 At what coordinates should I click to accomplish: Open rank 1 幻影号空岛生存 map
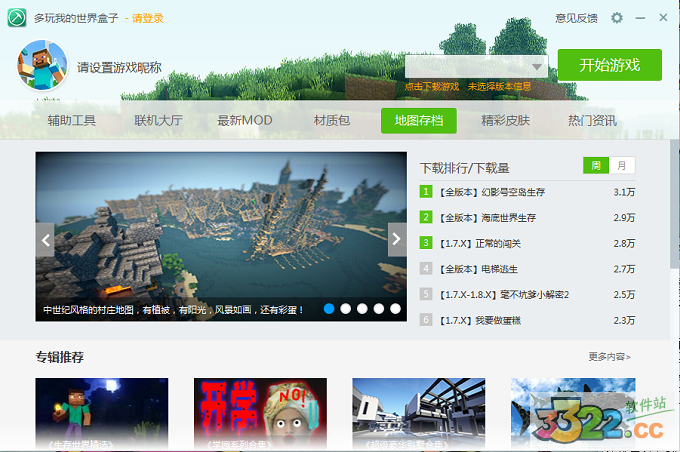click(492, 192)
